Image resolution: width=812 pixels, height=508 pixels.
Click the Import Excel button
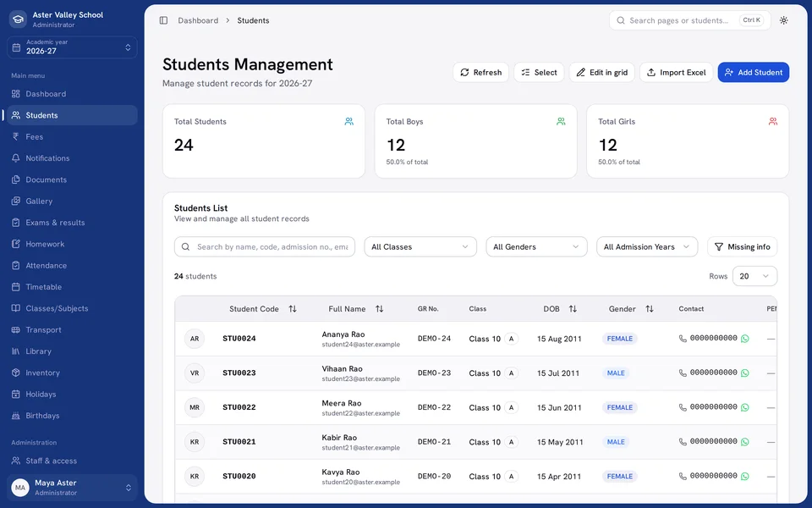coord(677,72)
